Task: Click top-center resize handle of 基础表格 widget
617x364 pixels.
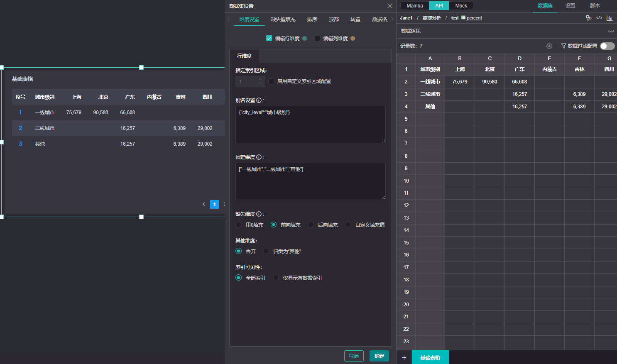Action: click(x=141, y=67)
